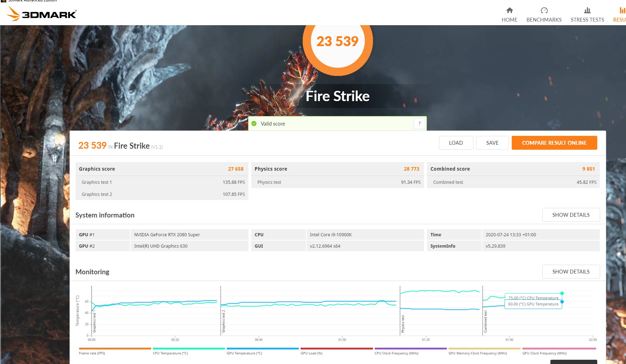Toggle the GPU Load (%) legend

(336, 351)
